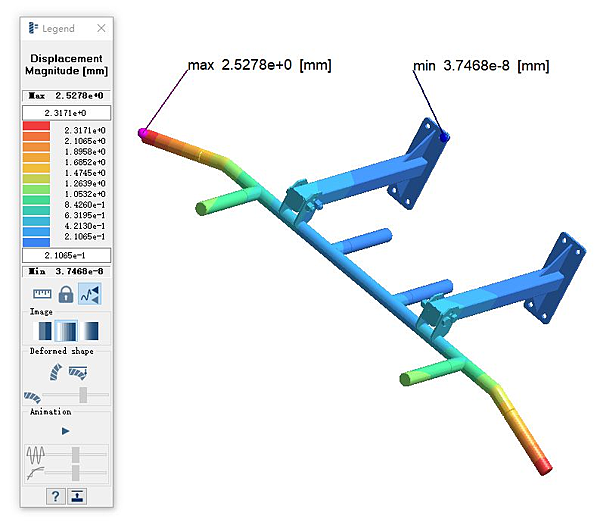The width and height of the screenshot is (600, 522).
Task: Click the Max 2.5278e+0 legend value
Action: [x=67, y=96]
